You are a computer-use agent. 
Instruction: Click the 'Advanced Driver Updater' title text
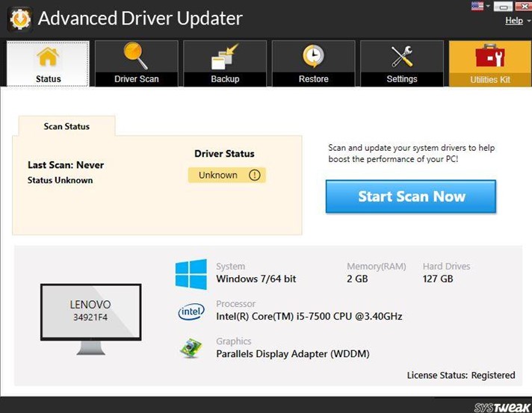[140, 19]
